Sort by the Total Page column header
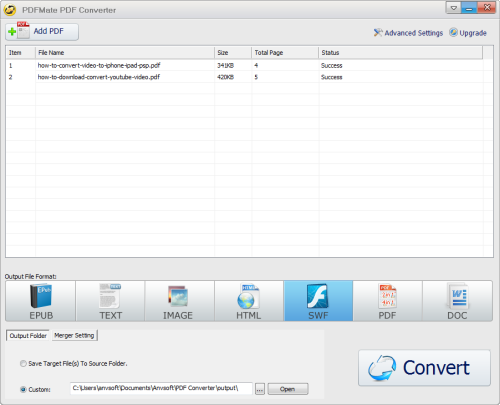This screenshot has height=405, width=500. pyautogui.click(x=285, y=53)
